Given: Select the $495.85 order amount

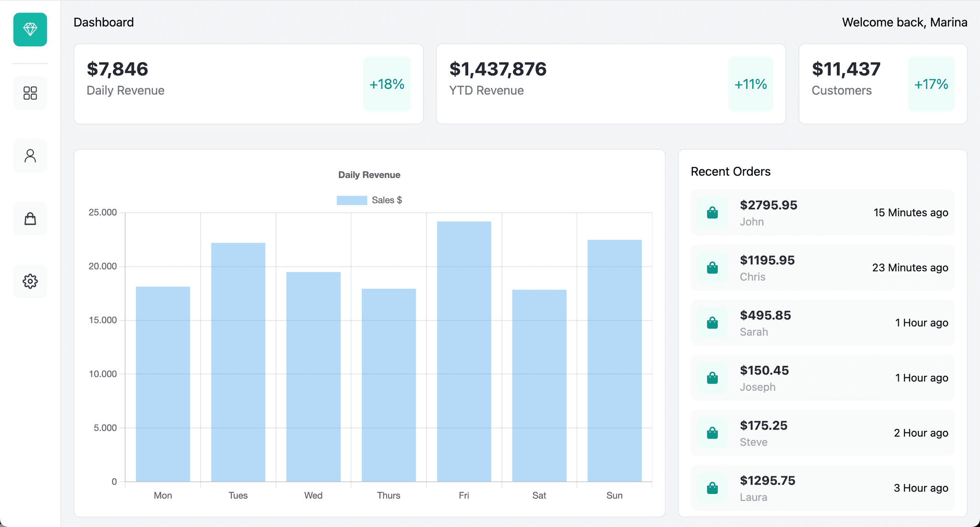Looking at the screenshot, I should click(x=765, y=315).
